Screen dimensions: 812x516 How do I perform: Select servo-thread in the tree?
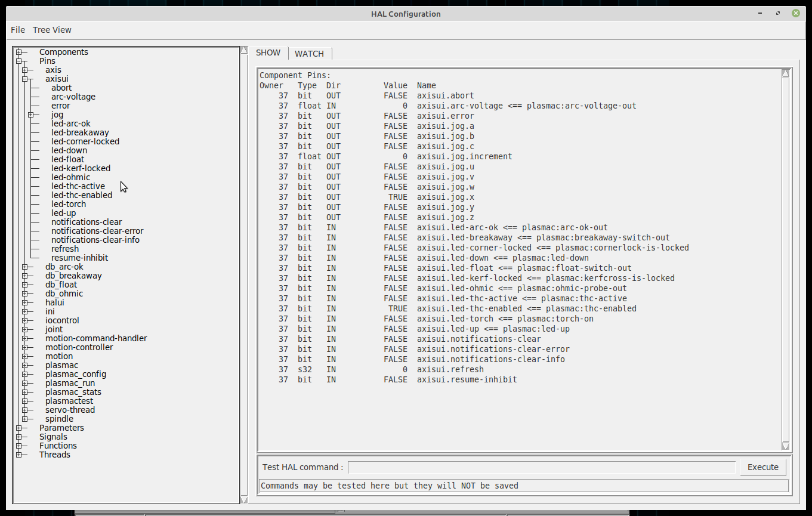(x=70, y=410)
